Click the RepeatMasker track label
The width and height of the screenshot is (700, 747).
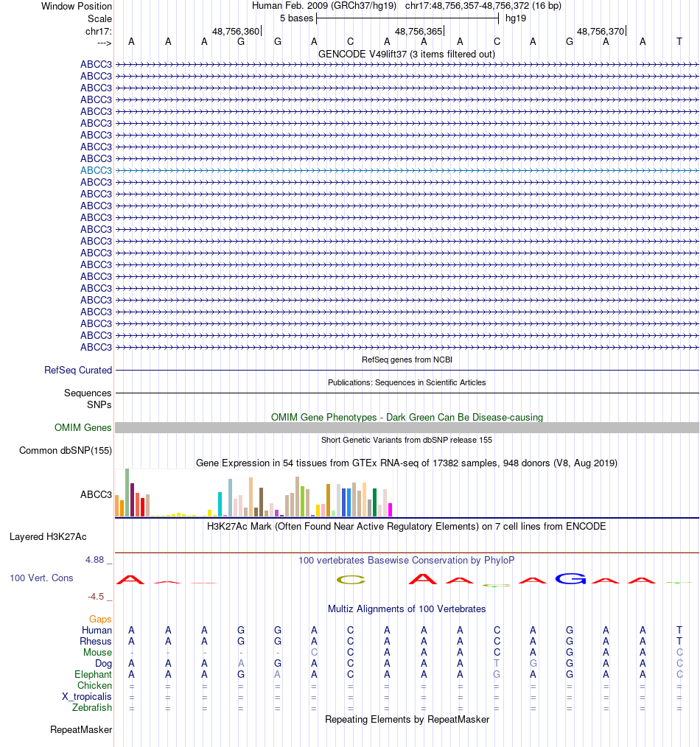pos(81,730)
